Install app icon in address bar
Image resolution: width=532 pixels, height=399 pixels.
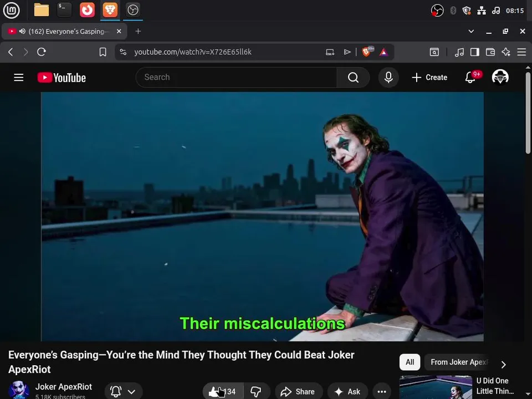[x=330, y=52]
